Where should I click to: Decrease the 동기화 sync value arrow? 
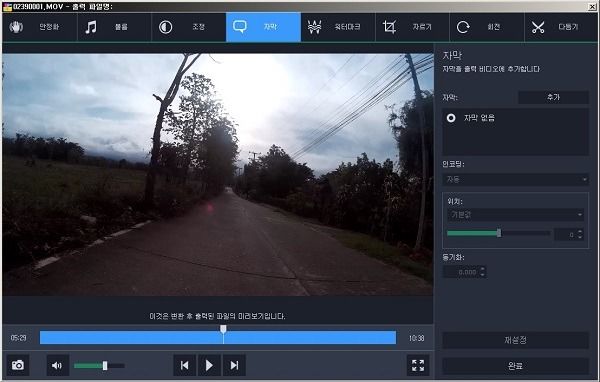483,275
